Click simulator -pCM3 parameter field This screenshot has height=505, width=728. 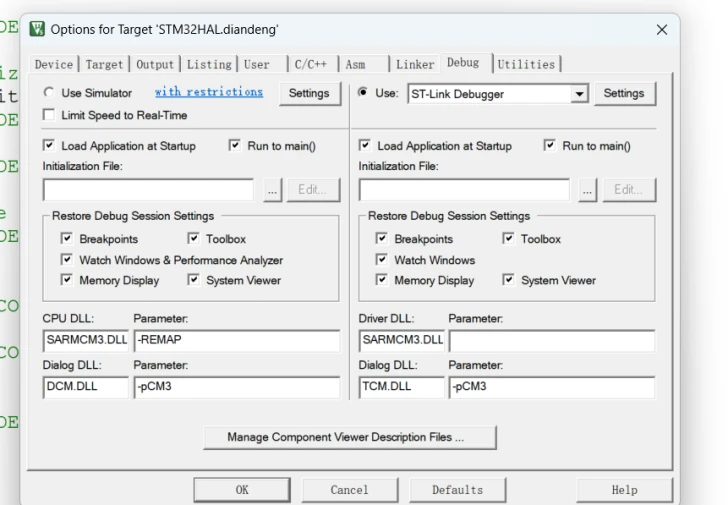pyautogui.click(x=237, y=387)
